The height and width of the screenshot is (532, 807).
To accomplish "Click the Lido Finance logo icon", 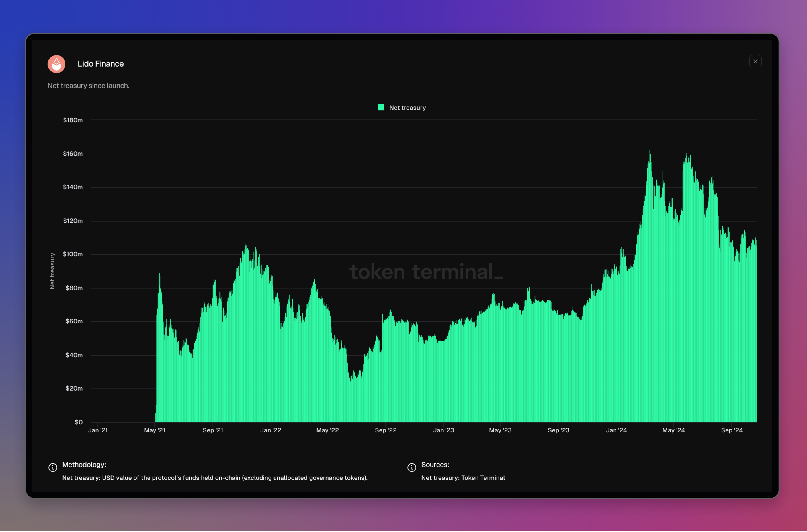I will pos(56,64).
